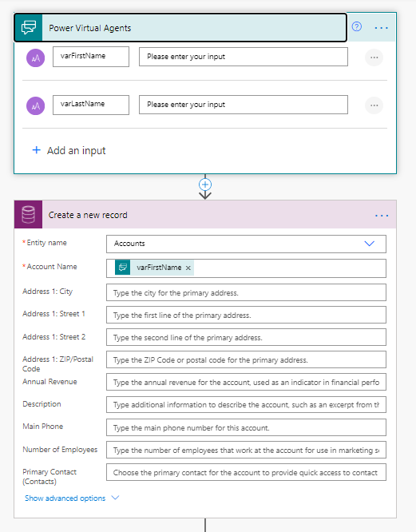Screen dimensions: 416x532
Task: Open options menu for varLastName input
Action: pos(374,105)
